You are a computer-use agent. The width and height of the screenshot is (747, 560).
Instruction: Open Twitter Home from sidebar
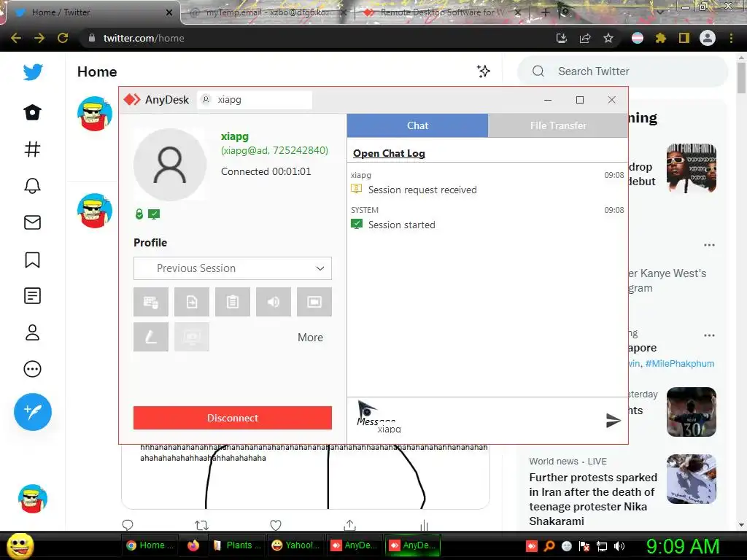[32, 112]
